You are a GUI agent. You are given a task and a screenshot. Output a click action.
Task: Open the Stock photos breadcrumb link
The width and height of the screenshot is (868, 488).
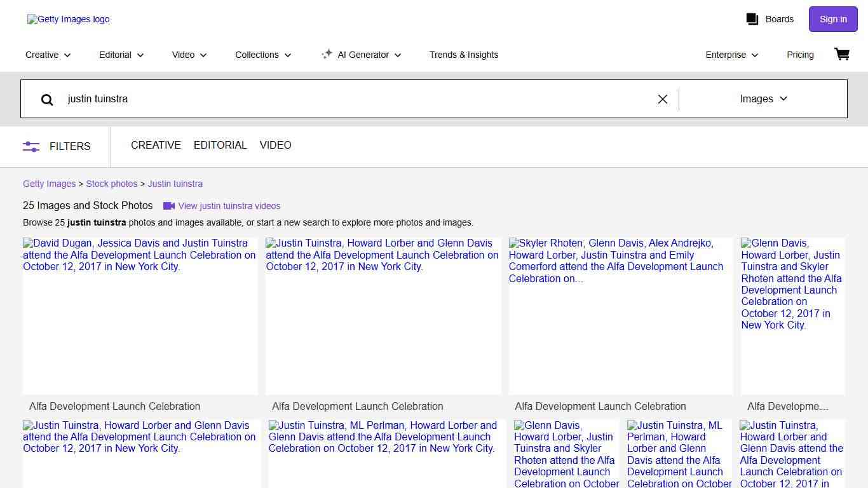point(112,184)
